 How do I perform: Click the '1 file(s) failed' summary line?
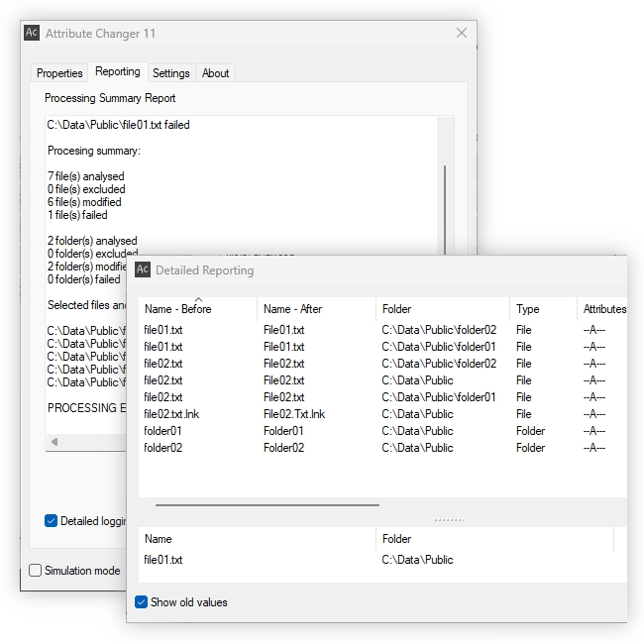click(77, 215)
